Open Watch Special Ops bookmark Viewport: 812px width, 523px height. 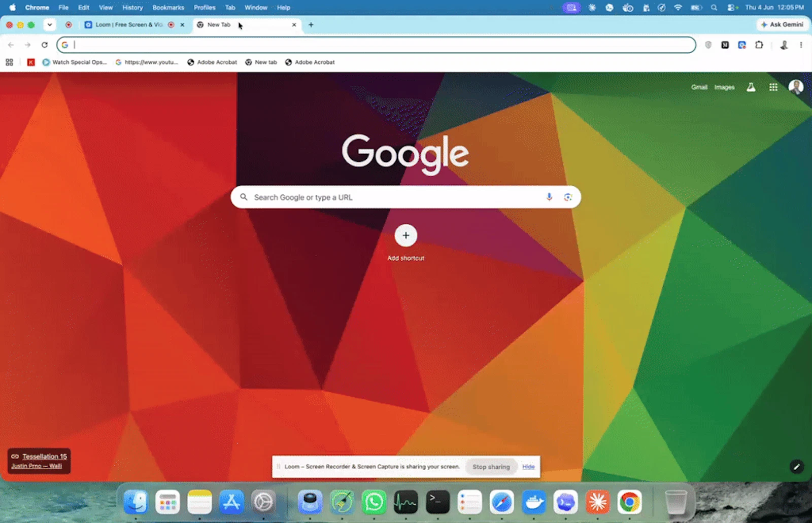[x=75, y=62]
